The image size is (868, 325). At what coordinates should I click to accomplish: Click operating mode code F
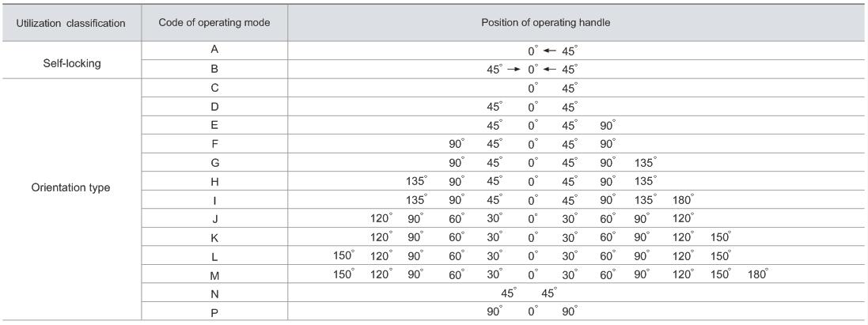click(x=214, y=144)
